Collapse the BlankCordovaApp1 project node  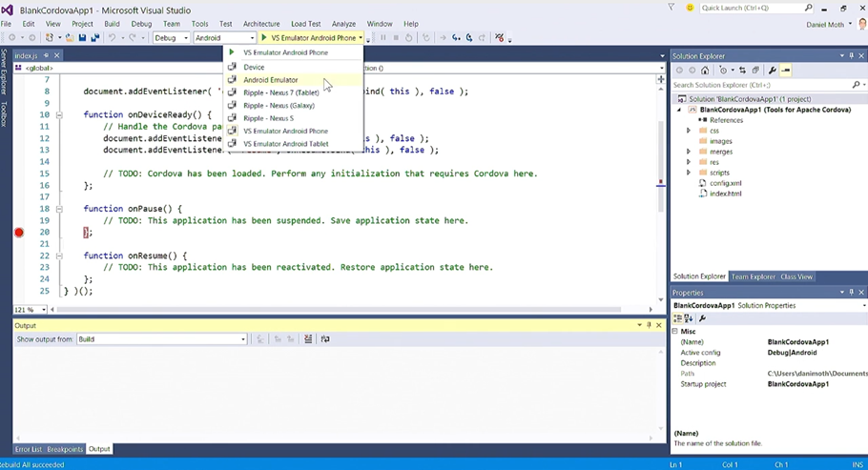coord(679,110)
